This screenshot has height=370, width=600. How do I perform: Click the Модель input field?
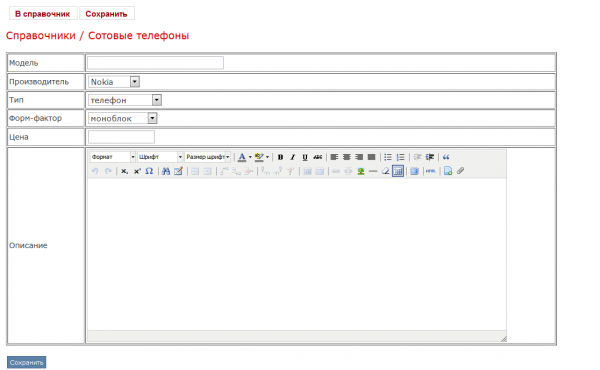[155, 63]
